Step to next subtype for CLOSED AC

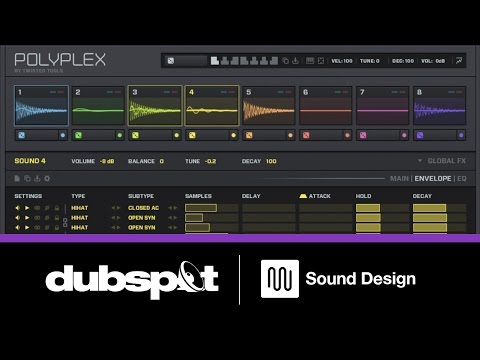point(175,208)
